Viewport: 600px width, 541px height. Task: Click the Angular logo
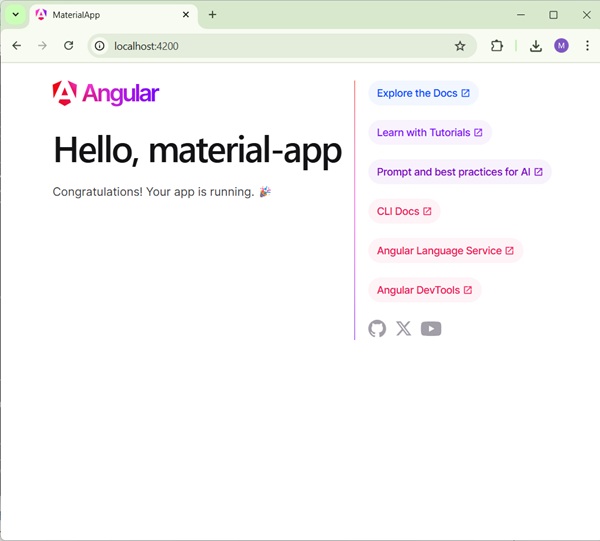(x=106, y=93)
